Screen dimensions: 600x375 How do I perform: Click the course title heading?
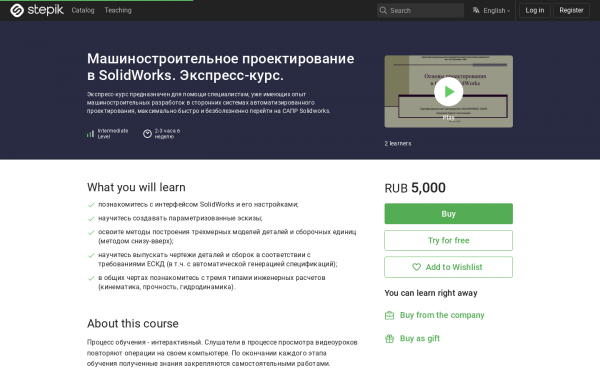click(x=220, y=67)
